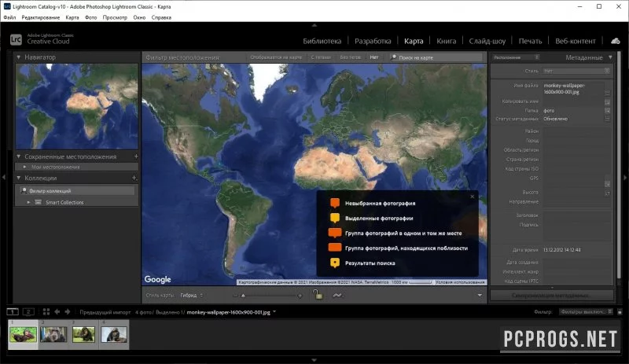Click the zoom-in plus on map slider
629x364 pixels.
pos(300,296)
